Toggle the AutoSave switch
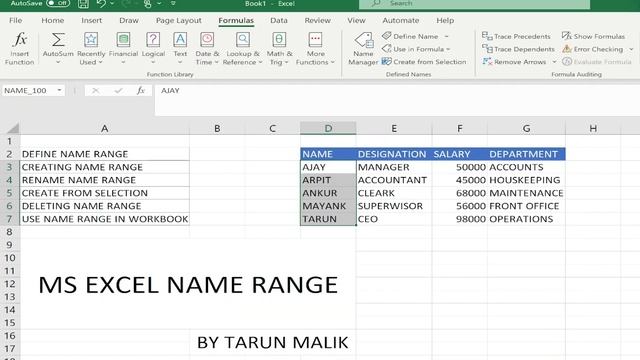Screen dimensions: 640x360 point(58,3)
